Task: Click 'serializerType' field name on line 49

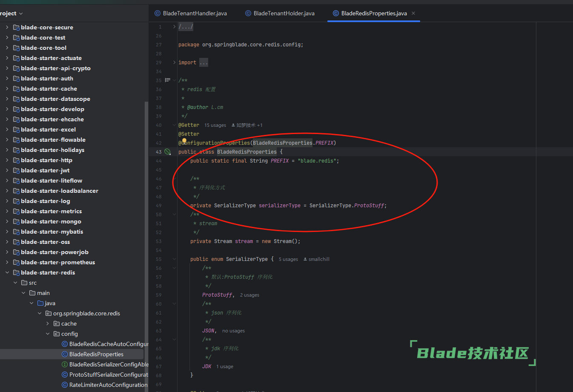Action: tap(280, 206)
